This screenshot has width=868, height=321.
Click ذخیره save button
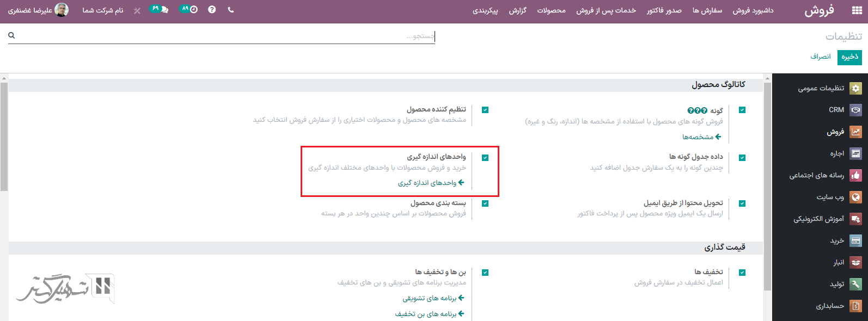(x=849, y=57)
